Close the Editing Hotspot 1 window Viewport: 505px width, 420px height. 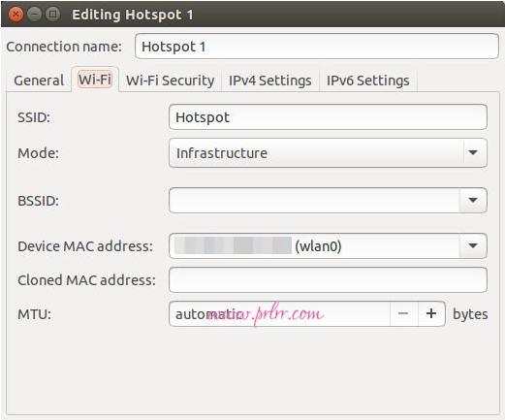(16, 15)
